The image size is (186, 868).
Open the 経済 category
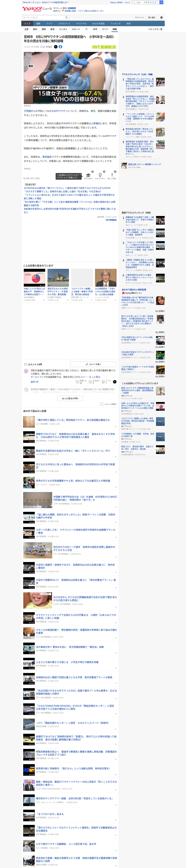click(52, 29)
